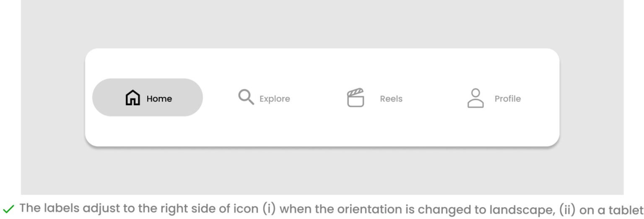
Task: Open the Explore tab via its label
Action: tap(275, 99)
